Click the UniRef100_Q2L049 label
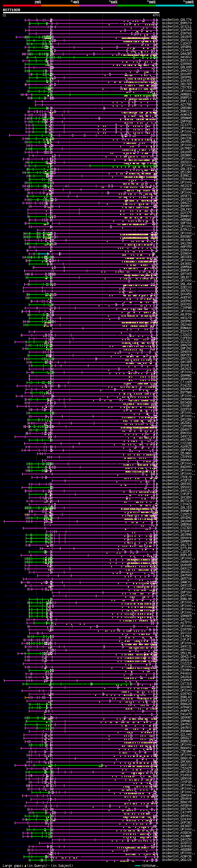Screen dimensions: 197x868 point(177,735)
